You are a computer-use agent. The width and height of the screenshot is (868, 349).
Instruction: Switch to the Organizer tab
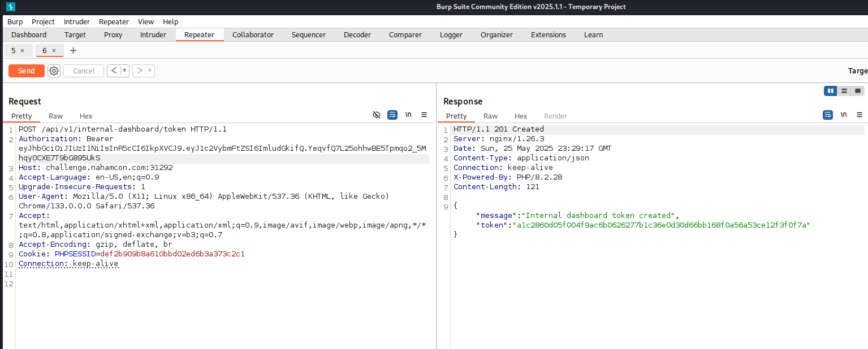[496, 34]
